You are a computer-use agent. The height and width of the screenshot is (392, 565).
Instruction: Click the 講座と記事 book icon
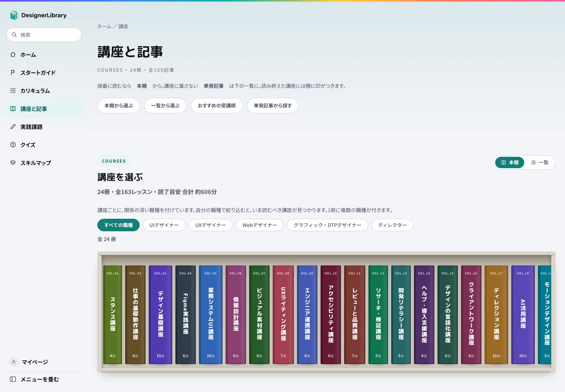(x=13, y=109)
